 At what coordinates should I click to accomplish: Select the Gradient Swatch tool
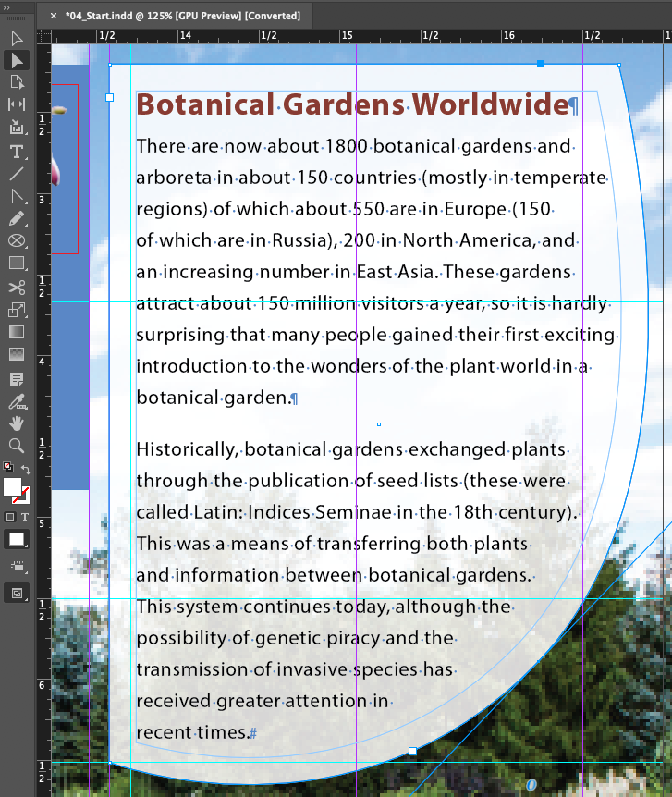click(17, 332)
